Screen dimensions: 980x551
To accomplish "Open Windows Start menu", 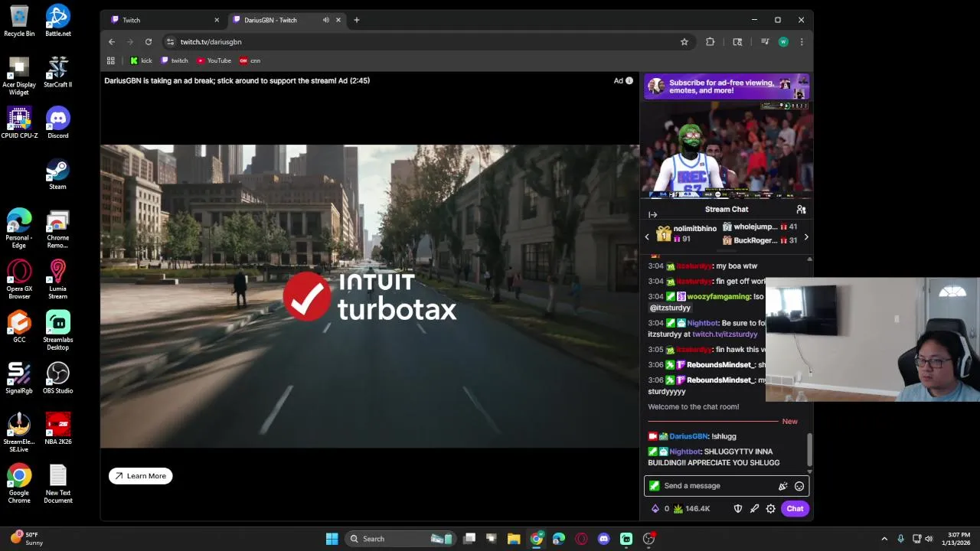I will tap(332, 539).
